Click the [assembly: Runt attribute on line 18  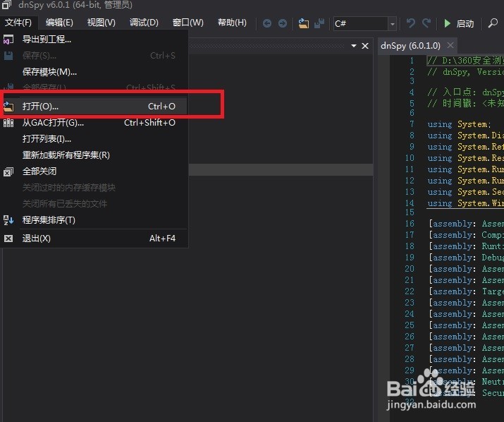click(x=467, y=246)
